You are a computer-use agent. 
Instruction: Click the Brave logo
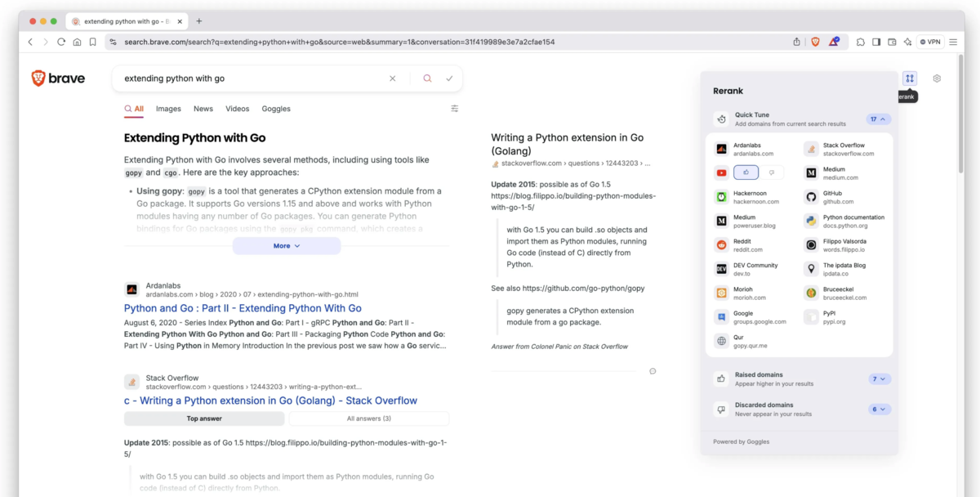(58, 78)
